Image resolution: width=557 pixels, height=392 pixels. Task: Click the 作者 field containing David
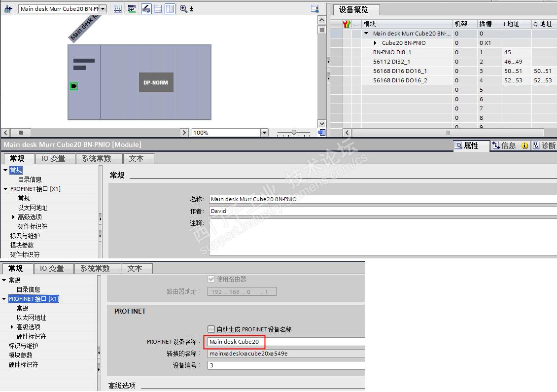coord(383,211)
